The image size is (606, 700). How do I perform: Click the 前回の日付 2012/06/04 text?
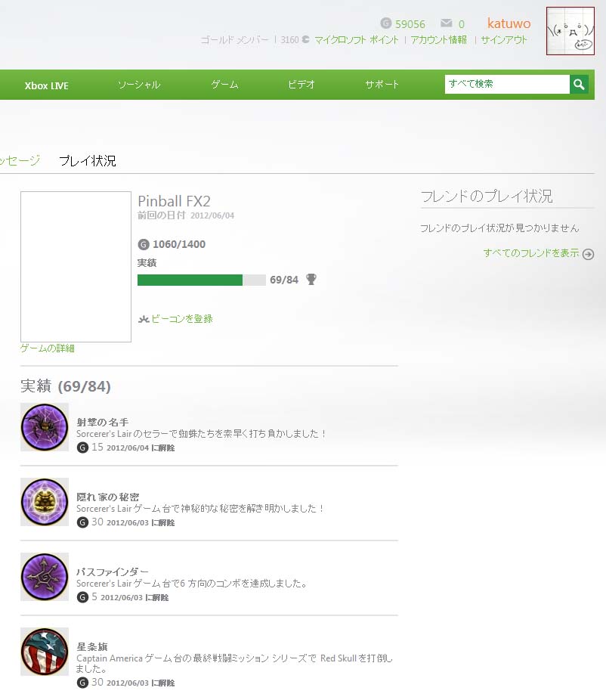(x=186, y=215)
